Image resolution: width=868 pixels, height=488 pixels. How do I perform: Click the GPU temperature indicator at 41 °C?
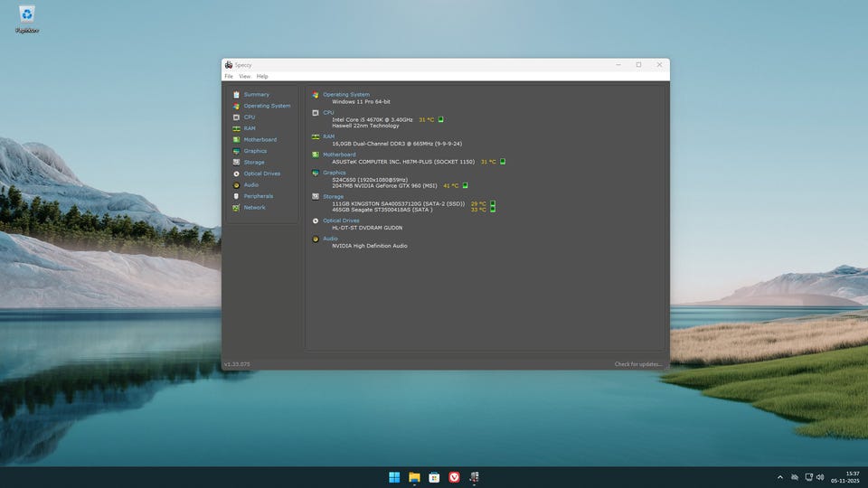(466, 186)
